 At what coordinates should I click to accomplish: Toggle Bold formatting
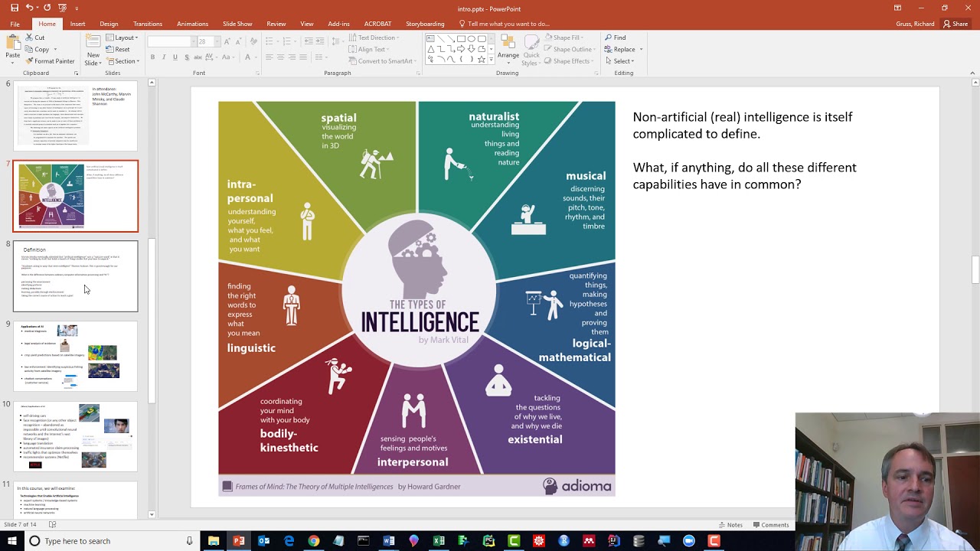(x=152, y=57)
